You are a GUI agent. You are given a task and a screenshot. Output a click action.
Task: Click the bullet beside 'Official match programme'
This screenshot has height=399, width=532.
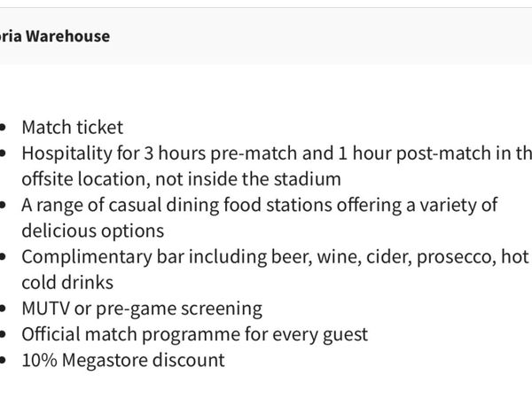pos(6,334)
